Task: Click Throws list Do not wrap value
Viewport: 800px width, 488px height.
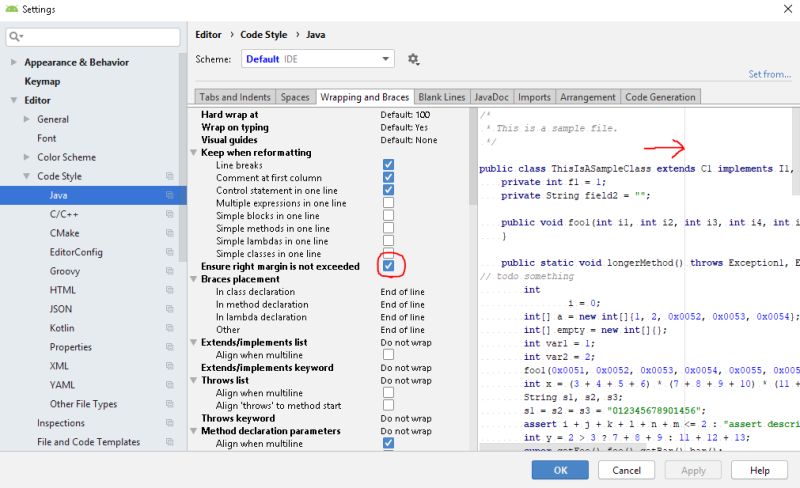Action: coord(406,380)
